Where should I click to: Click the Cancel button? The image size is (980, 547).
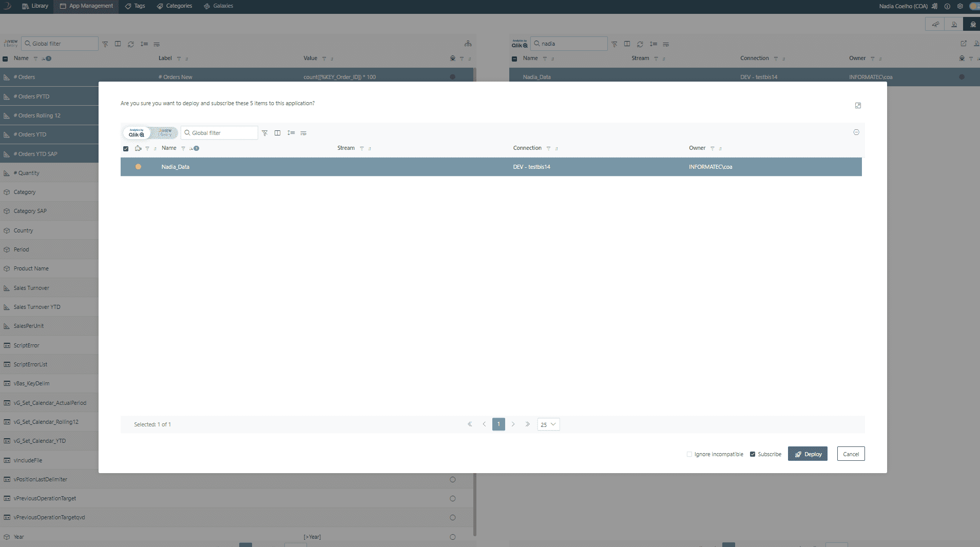(851, 454)
